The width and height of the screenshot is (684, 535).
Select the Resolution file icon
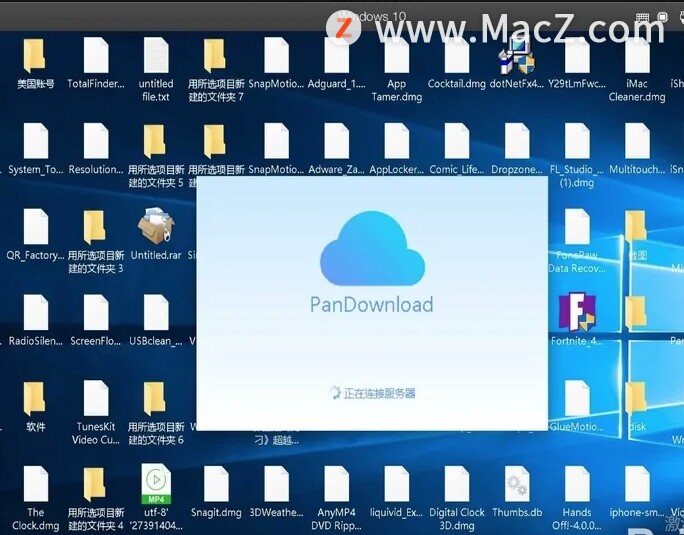click(x=96, y=141)
